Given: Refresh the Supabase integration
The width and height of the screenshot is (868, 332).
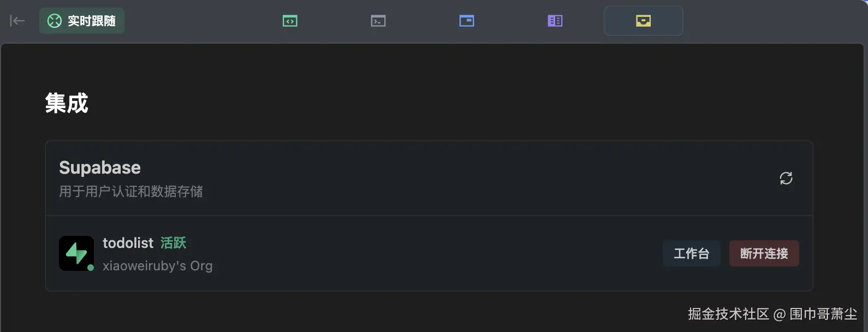Looking at the screenshot, I should pyautogui.click(x=786, y=178).
